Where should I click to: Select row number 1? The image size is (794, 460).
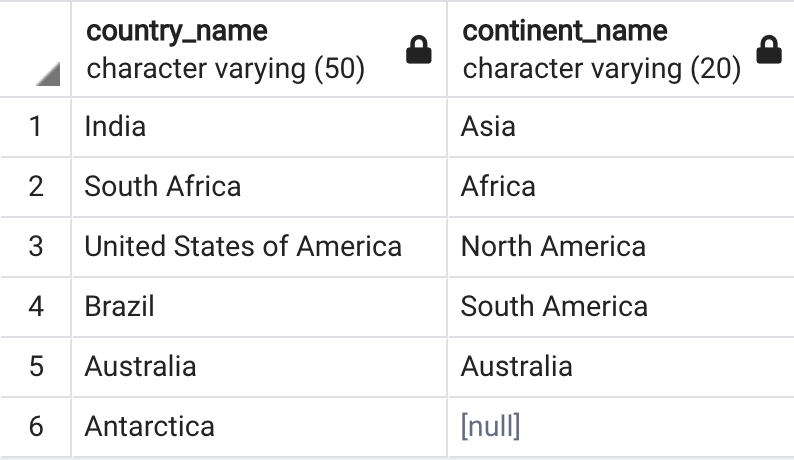(35, 127)
